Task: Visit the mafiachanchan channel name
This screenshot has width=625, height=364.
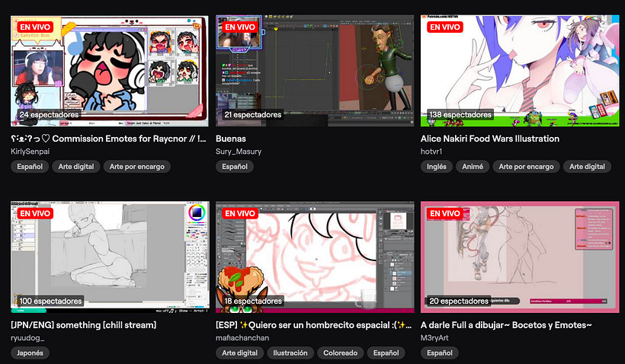Action: (242, 337)
